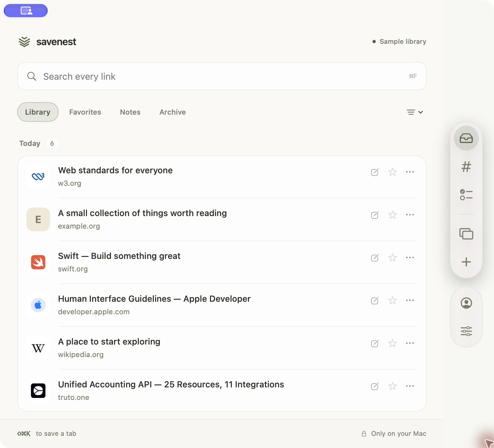This screenshot has height=448, width=494.
Task: Favorite the example.org link
Action: pyautogui.click(x=392, y=215)
